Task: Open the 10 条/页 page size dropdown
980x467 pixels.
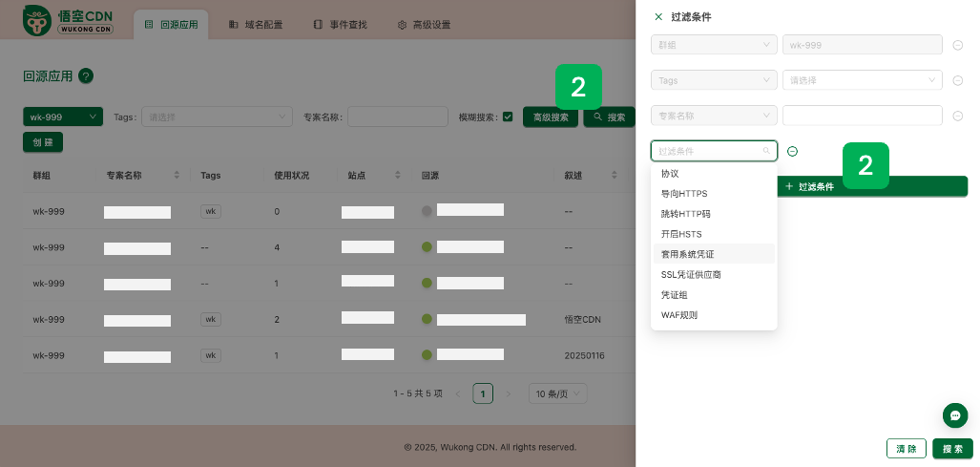Action: [558, 393]
